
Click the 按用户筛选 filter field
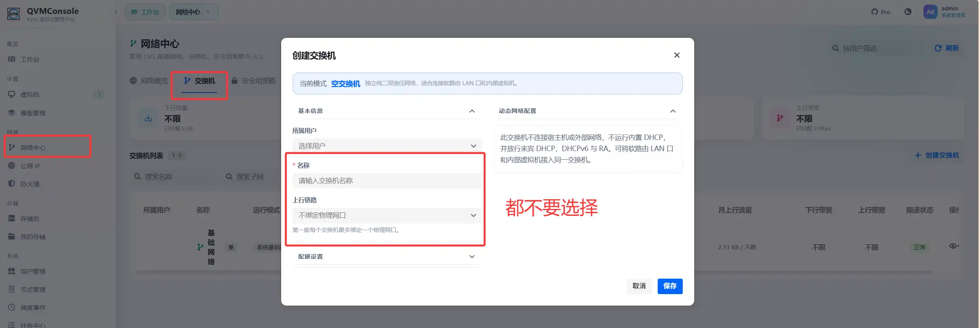tap(876, 48)
